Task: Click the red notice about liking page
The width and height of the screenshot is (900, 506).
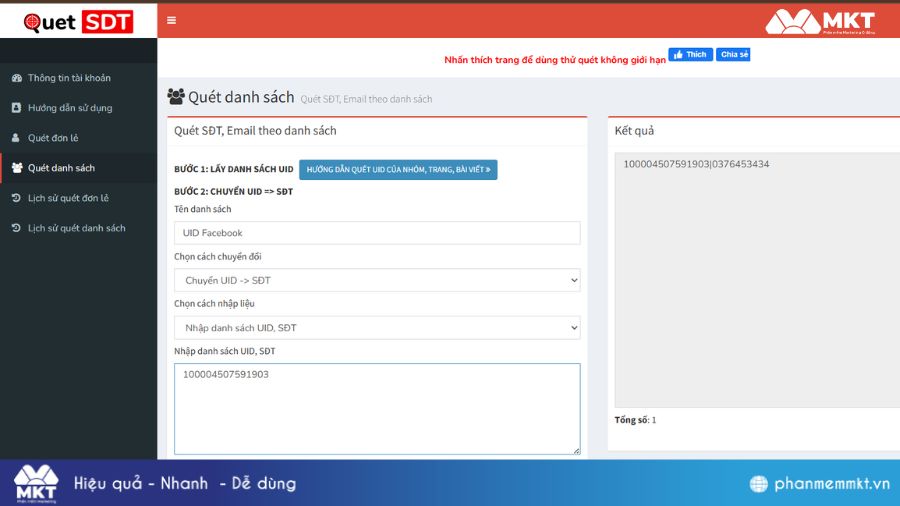Action: click(554, 60)
